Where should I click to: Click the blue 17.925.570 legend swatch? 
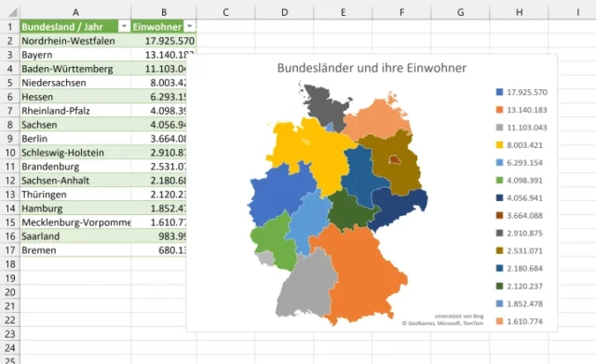[499, 92]
